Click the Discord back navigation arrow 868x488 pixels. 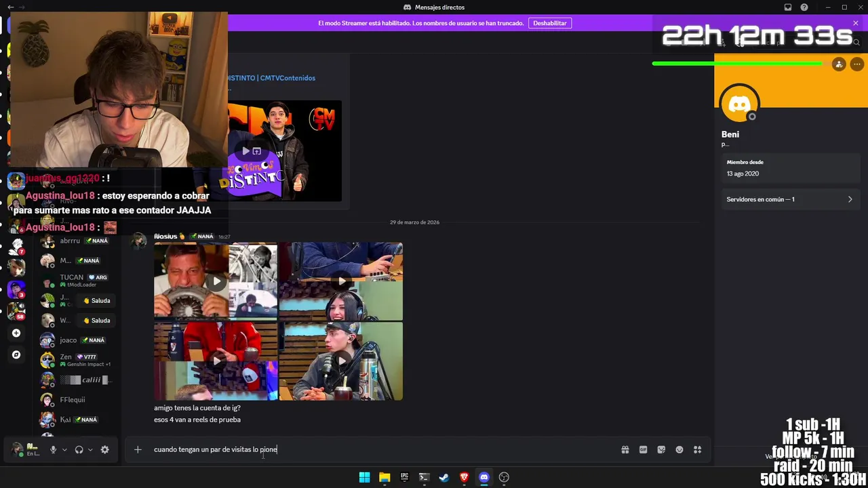click(10, 7)
